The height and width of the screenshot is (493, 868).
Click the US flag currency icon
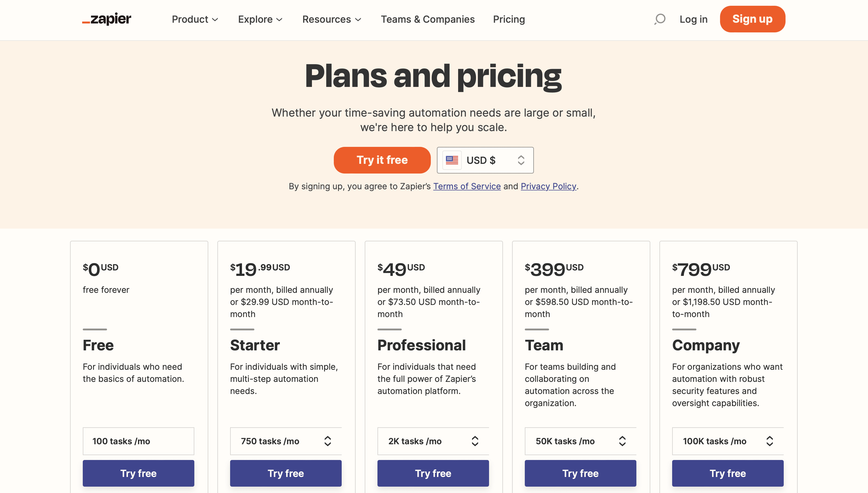coord(451,160)
